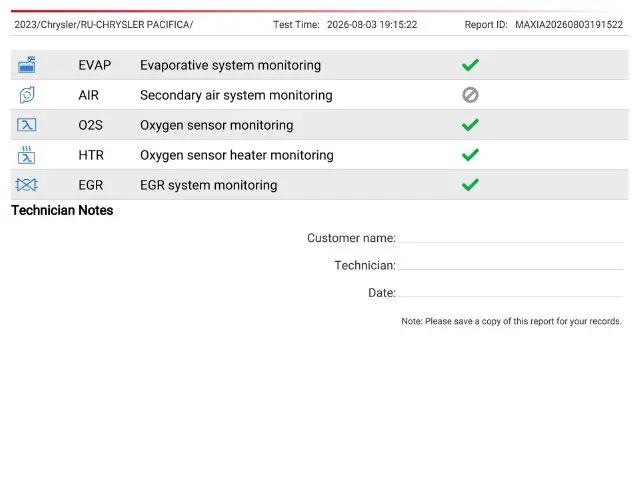Click 'Oxygen sensor heater monitoring' description
The image size is (640, 480).
(x=237, y=156)
